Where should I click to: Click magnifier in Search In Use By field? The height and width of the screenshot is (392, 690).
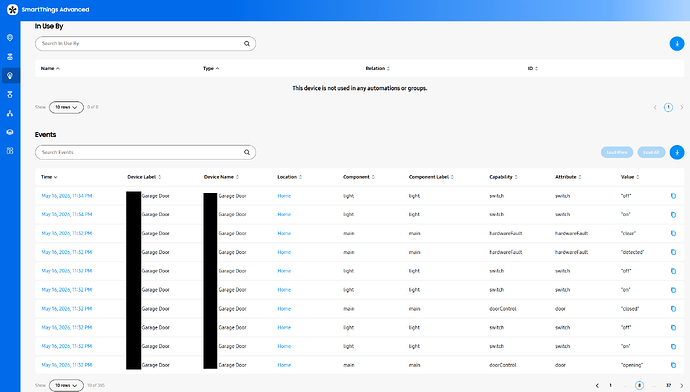tap(247, 44)
